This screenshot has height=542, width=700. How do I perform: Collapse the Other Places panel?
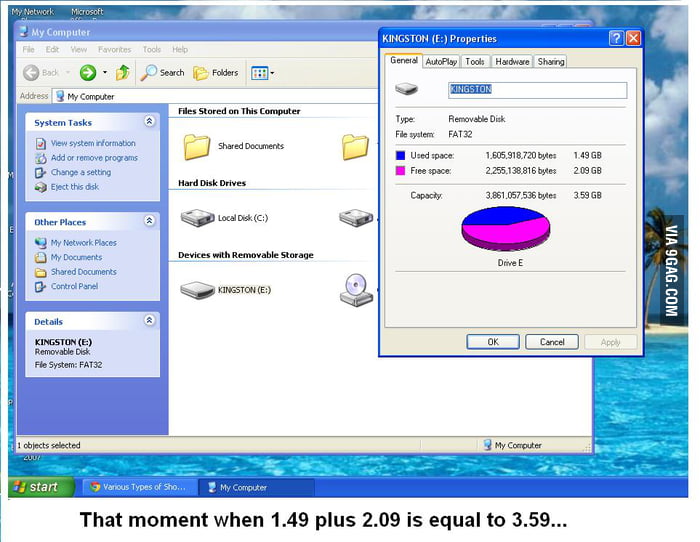pos(149,221)
